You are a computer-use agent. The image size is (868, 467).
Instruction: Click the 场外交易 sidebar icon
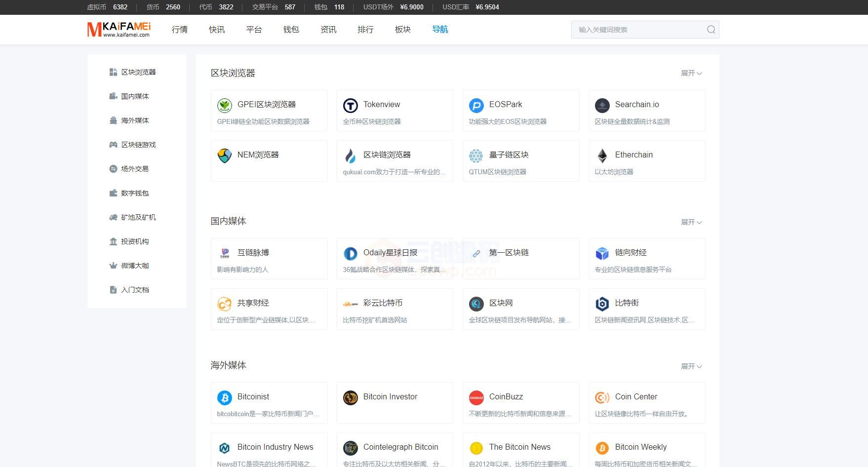(x=113, y=169)
